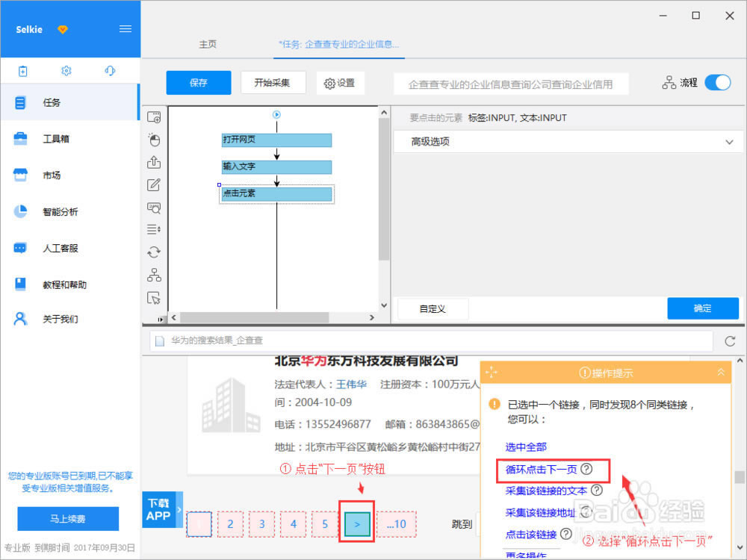The image size is (747, 560).
Task: Open 工具箱 in the left sidebar
Action: tap(56, 139)
